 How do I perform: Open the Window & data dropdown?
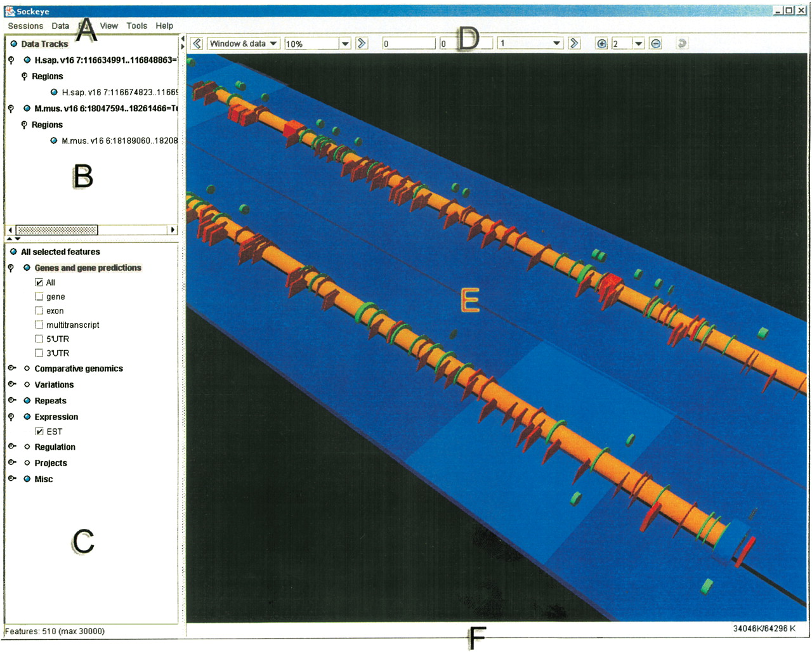pyautogui.click(x=244, y=44)
